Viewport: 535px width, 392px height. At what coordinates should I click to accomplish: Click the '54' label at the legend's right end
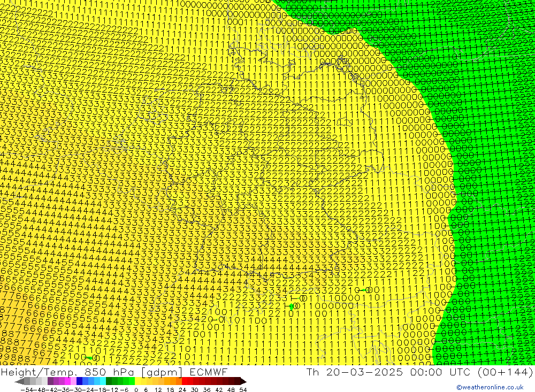243,390
